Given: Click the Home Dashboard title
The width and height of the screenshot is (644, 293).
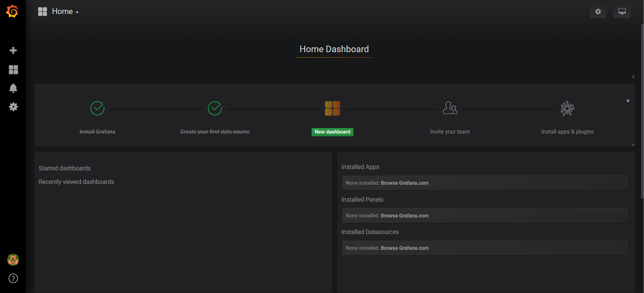Looking at the screenshot, I should point(334,49).
